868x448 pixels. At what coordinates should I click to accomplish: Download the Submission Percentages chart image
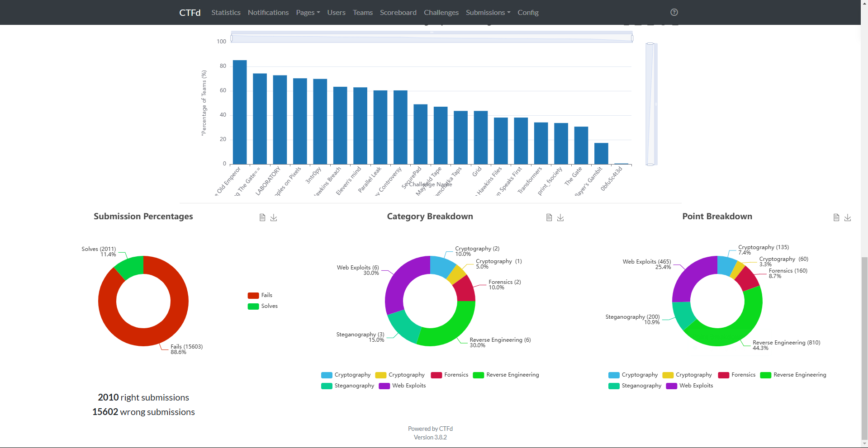point(274,217)
